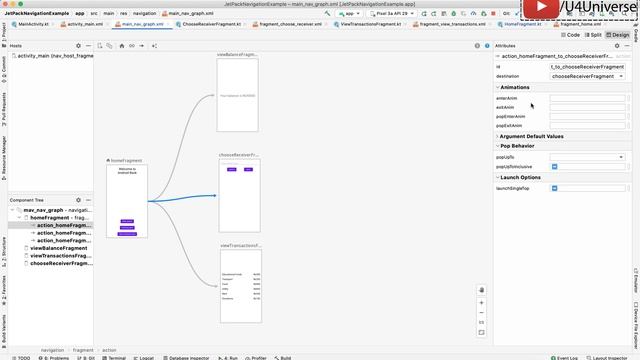Screen dimensions: 640x360
Task: Click the add action arrow icon
Action: pos(142,46)
